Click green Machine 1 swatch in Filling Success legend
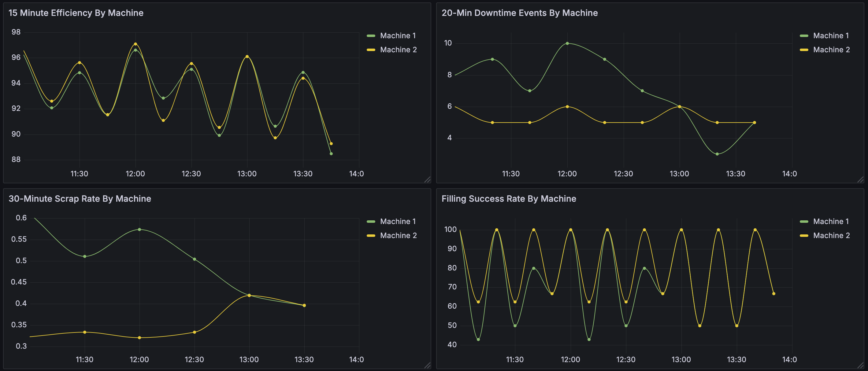The image size is (868, 371). [804, 222]
